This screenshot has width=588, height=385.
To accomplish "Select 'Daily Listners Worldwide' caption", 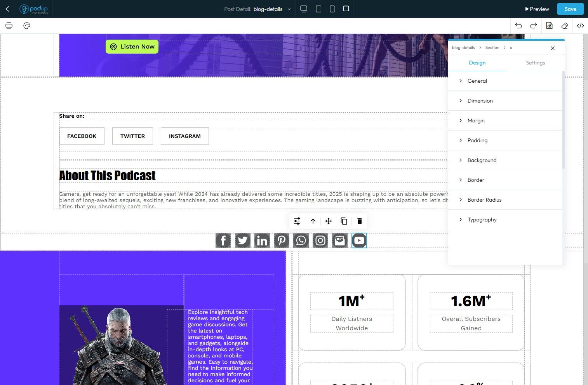I will (x=352, y=324).
